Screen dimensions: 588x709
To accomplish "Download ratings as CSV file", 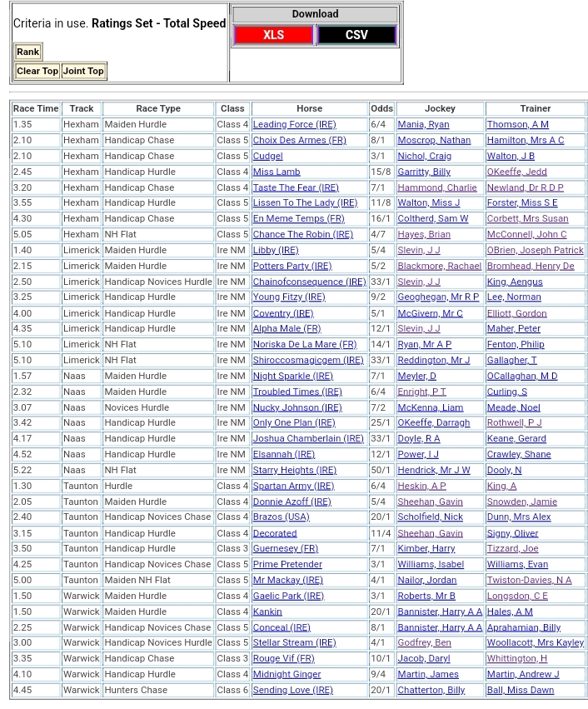I will 356,35.
